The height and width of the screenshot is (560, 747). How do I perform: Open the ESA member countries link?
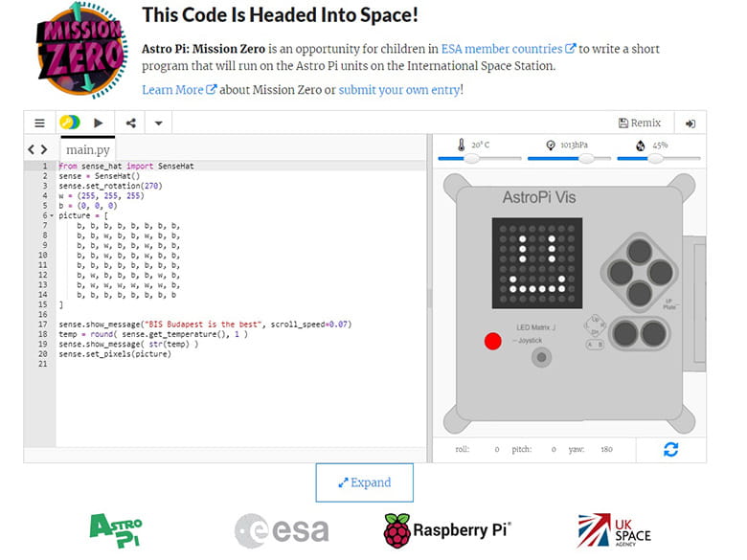coord(509,49)
